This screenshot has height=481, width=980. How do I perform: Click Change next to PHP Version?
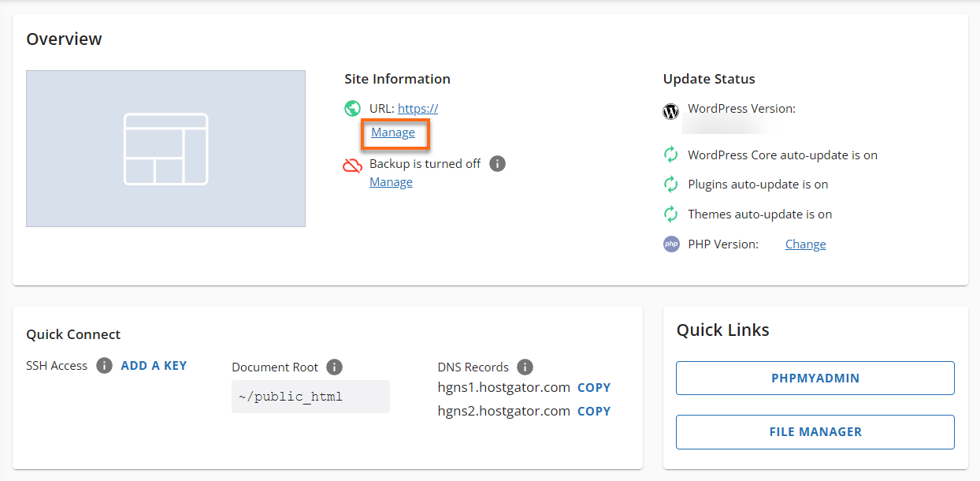(805, 244)
